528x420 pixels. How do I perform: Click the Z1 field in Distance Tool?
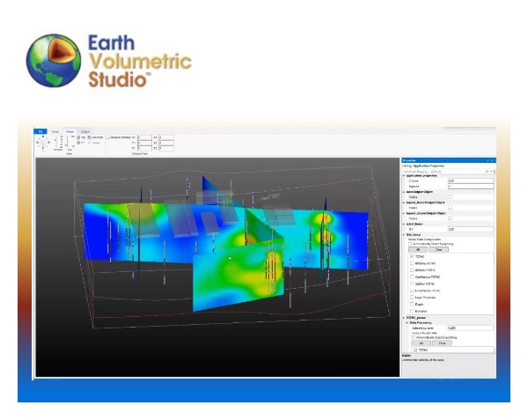click(144, 148)
